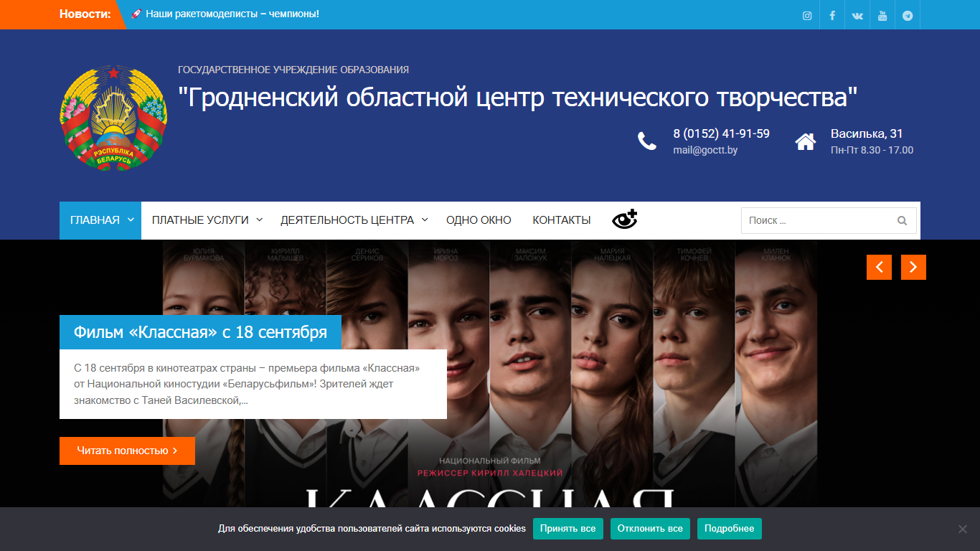Open the ПЛАТНЫЕ УСЛУГИ menu item
This screenshot has width=980, height=551.
pyautogui.click(x=200, y=220)
